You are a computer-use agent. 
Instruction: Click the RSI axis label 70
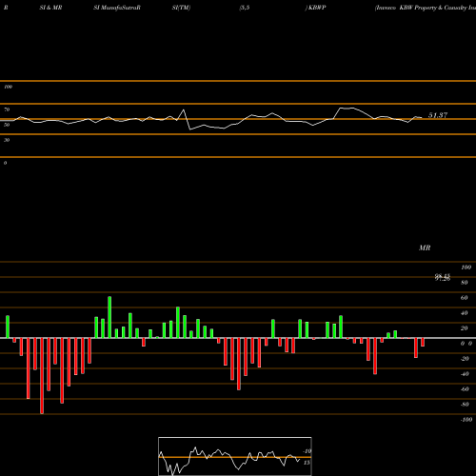click(7, 109)
